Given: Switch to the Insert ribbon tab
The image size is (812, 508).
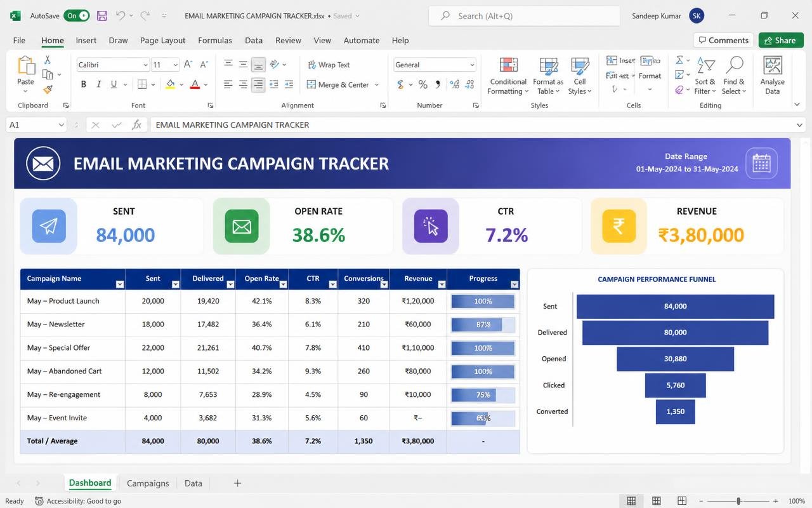Looking at the screenshot, I should [x=86, y=40].
